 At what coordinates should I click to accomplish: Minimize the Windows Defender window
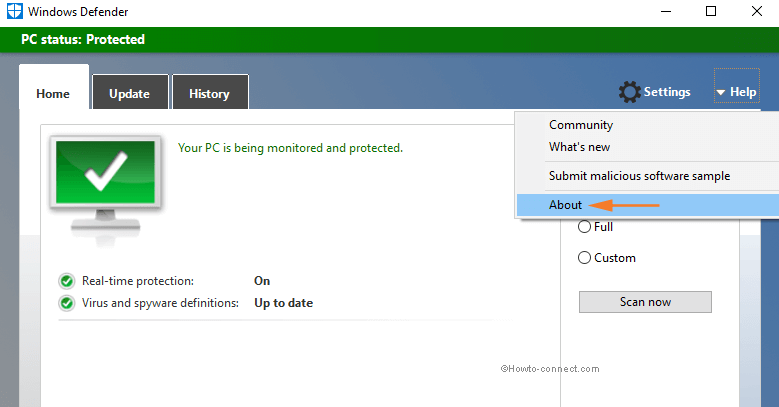point(666,11)
